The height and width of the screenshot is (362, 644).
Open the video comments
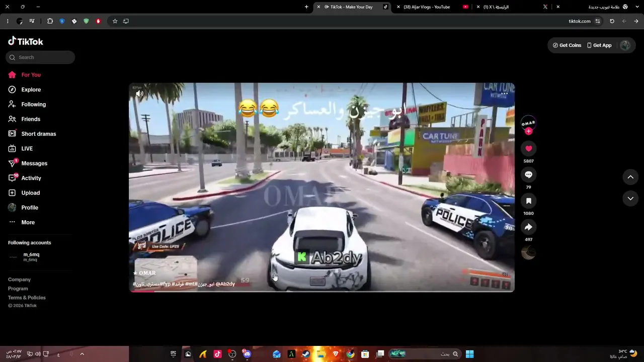pyautogui.click(x=528, y=174)
